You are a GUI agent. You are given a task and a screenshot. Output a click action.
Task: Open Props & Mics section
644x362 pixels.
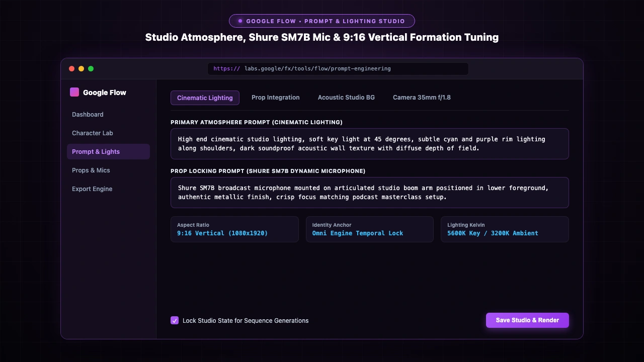pos(108,170)
